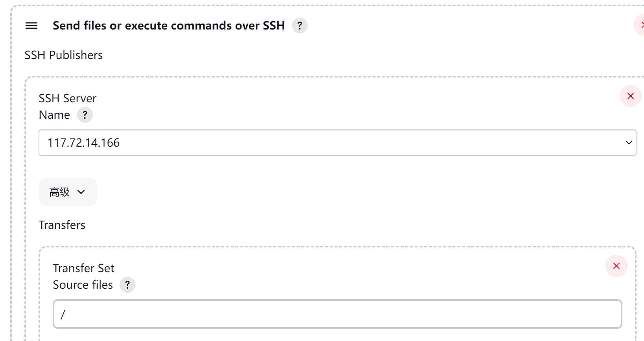Open help for Source files
This screenshot has width=644, height=341.
127,285
